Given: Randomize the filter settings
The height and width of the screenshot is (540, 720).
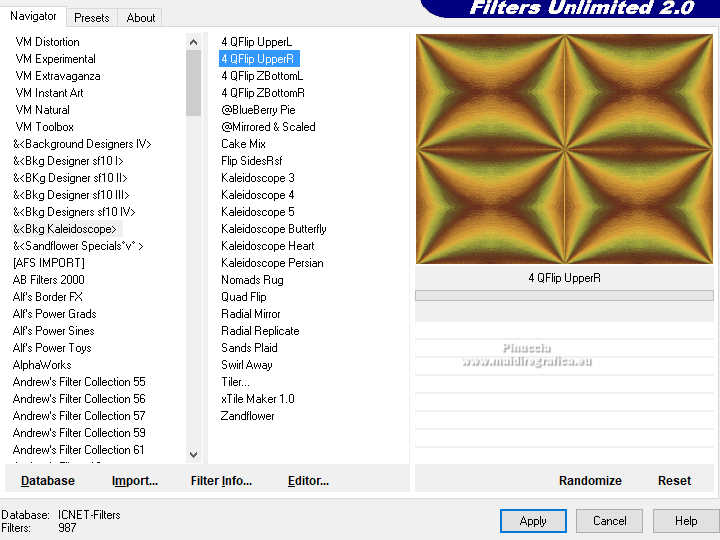Looking at the screenshot, I should 590,481.
